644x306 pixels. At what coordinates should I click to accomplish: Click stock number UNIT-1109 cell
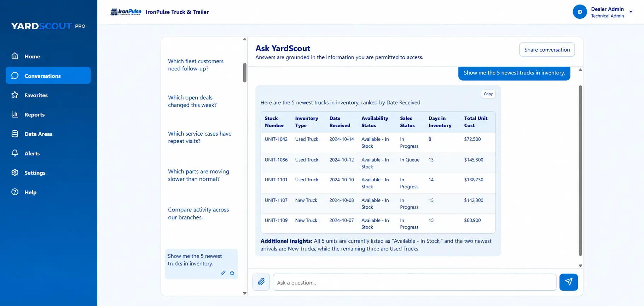pos(276,220)
